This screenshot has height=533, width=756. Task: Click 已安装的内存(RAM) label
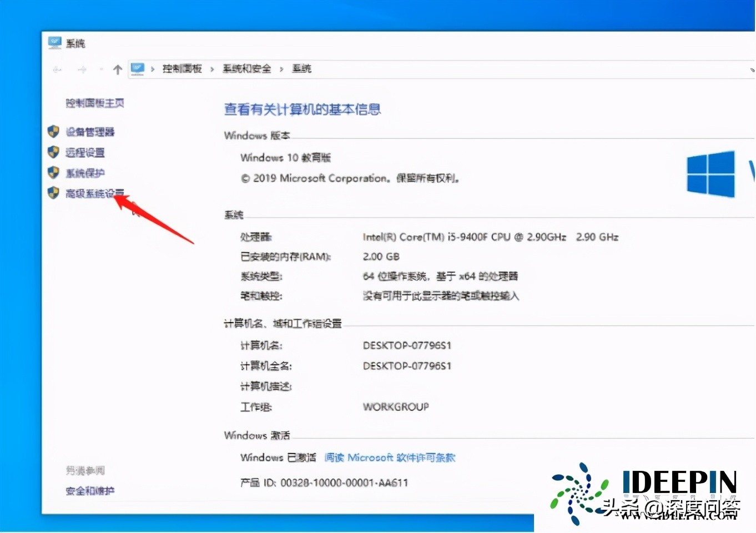click(286, 257)
